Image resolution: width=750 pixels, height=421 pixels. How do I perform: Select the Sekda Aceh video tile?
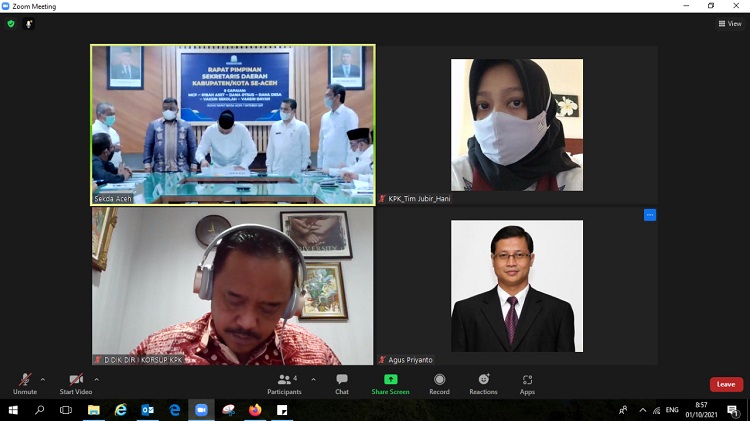coord(233,125)
